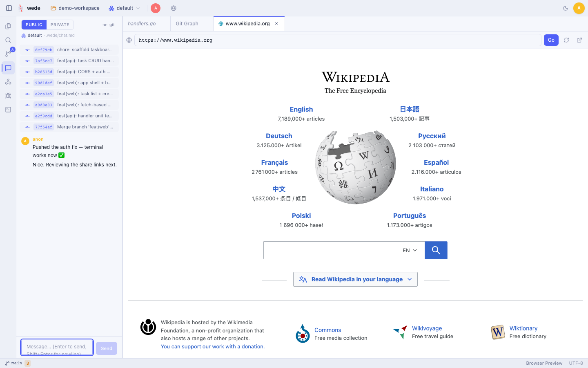Select commit 7af5ce7 task CRUD handlers
The width and height of the screenshot is (588, 368).
69,61
